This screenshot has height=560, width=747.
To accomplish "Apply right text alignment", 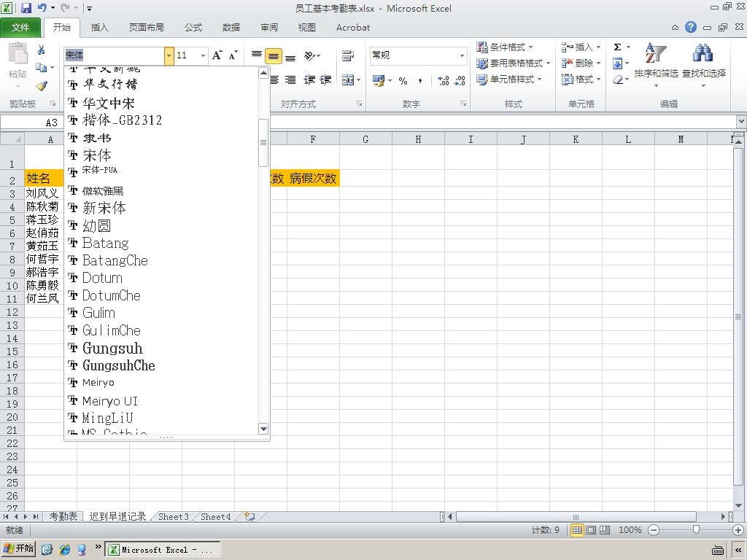I will coord(290,80).
